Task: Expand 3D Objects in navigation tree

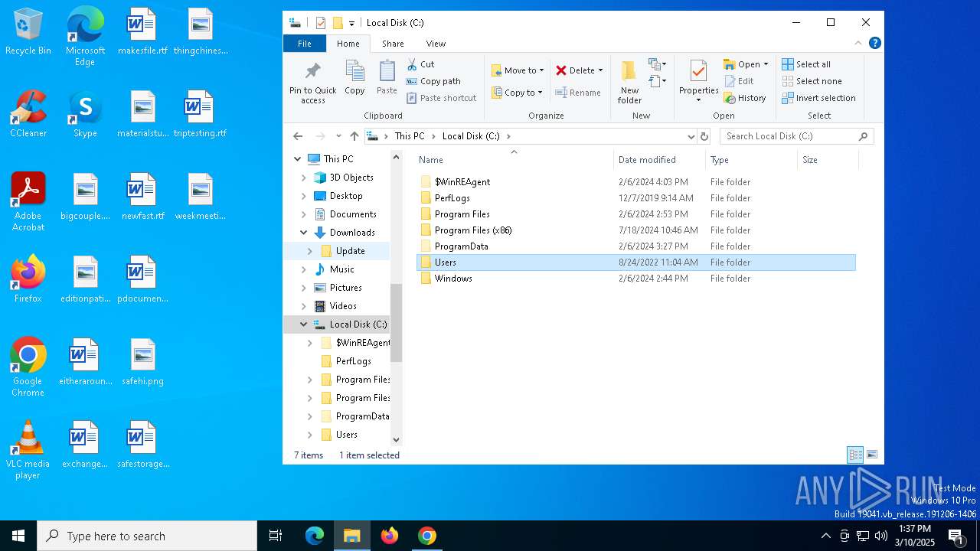Action: (304, 178)
